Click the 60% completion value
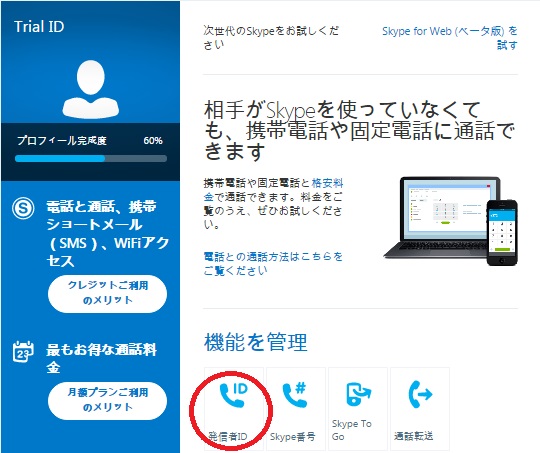540x453 pixels. click(153, 141)
